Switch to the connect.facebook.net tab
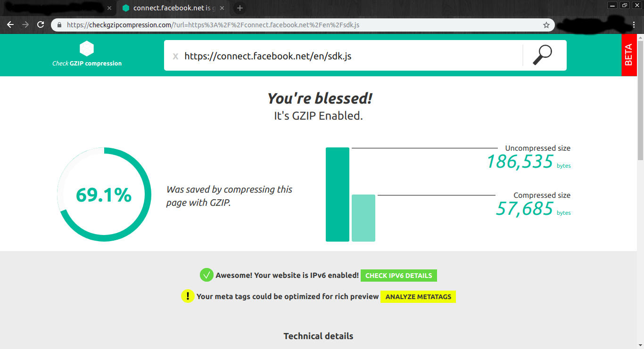The height and width of the screenshot is (349, 644). (173, 8)
